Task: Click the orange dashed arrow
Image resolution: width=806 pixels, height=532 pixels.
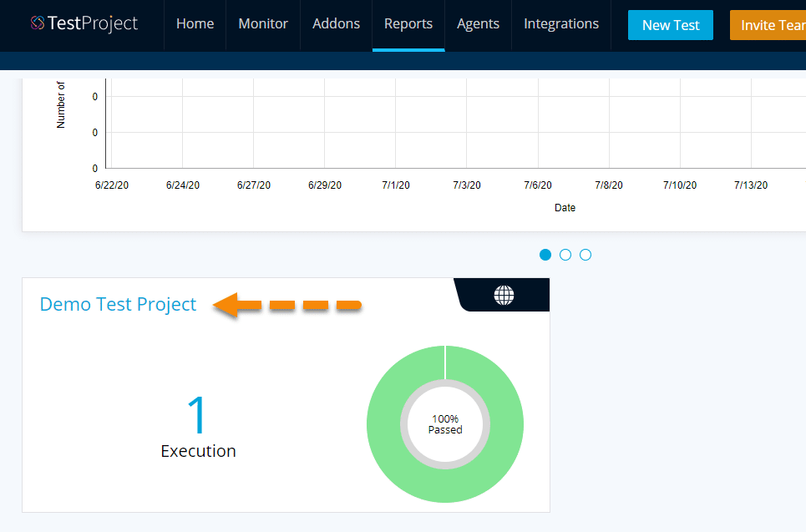Action: 288,305
